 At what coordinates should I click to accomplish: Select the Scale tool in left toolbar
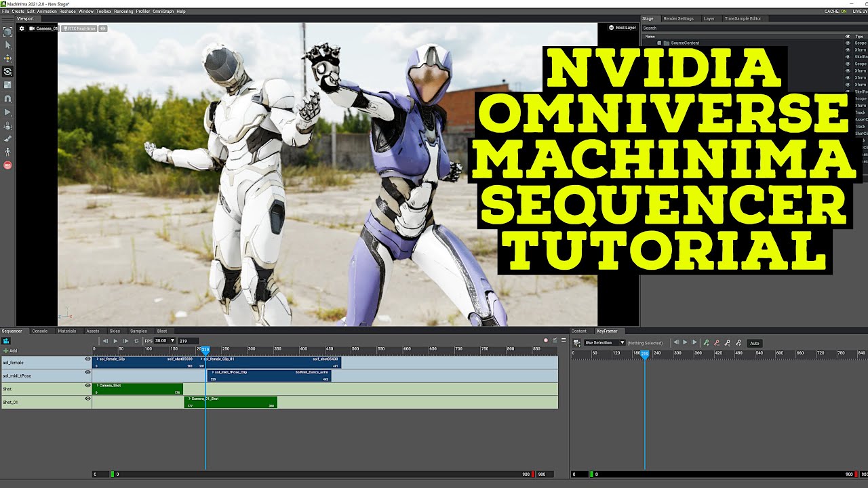point(8,85)
